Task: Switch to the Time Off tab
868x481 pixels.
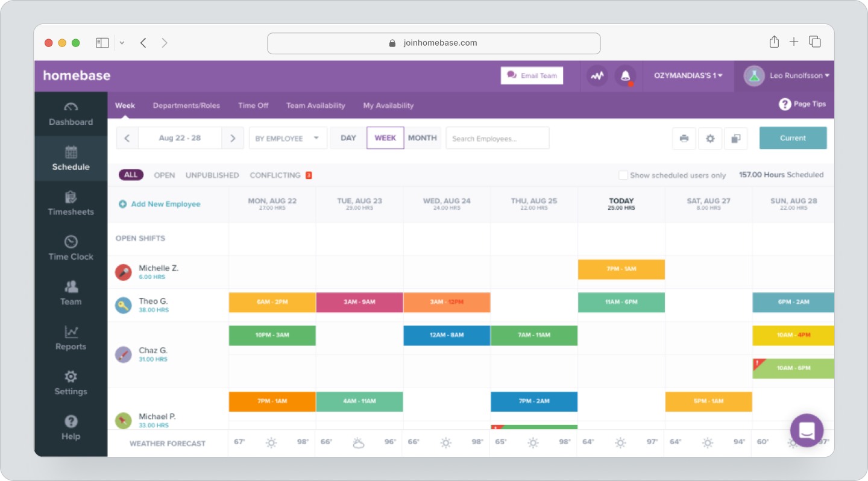Action: point(253,105)
